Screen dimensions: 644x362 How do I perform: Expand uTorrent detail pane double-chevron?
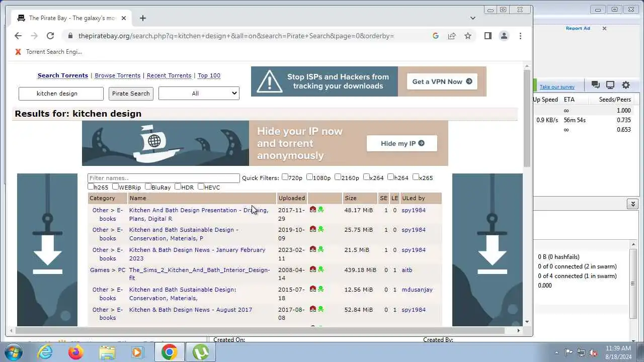pyautogui.click(x=633, y=204)
